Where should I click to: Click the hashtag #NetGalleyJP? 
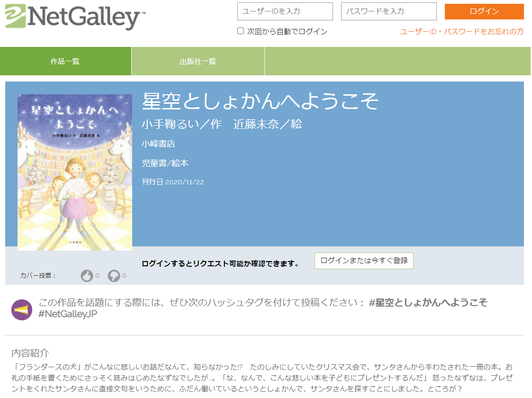pos(68,314)
